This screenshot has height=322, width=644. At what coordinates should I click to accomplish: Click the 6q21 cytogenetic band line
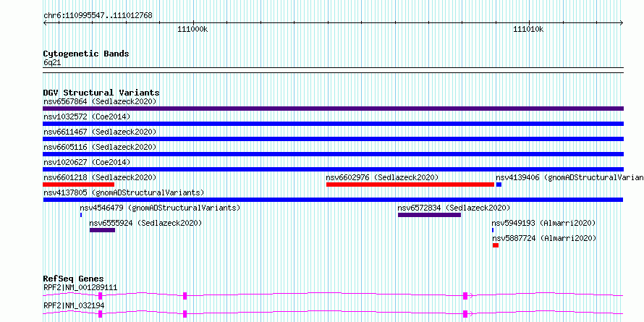pyautogui.click(x=333, y=70)
